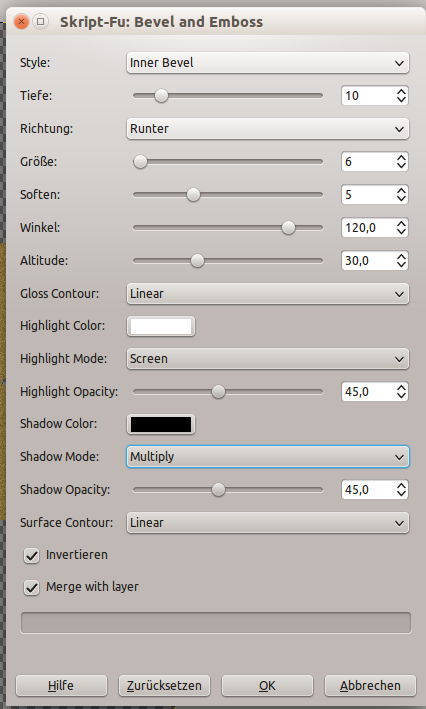
Task: Click the Highlight Opacity slider handle
Action: pos(218,392)
